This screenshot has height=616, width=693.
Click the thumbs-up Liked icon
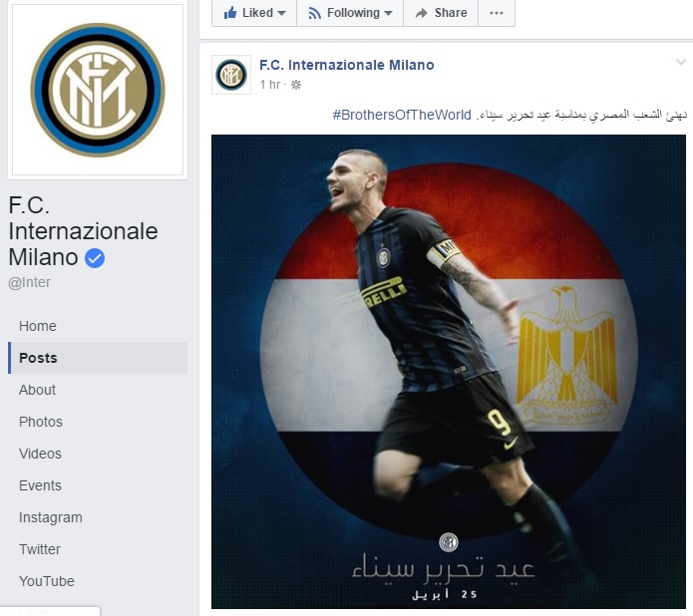(x=230, y=13)
